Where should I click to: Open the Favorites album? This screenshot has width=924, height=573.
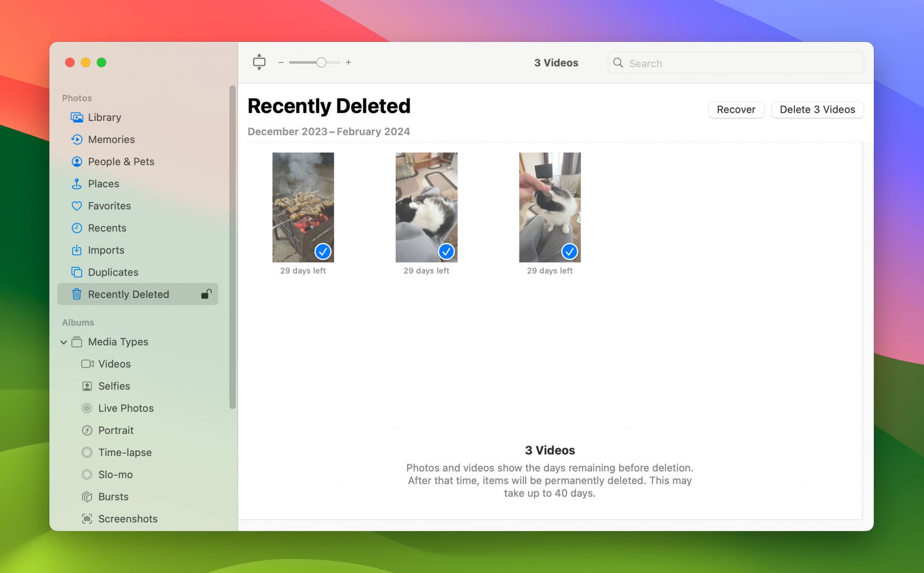tap(108, 205)
